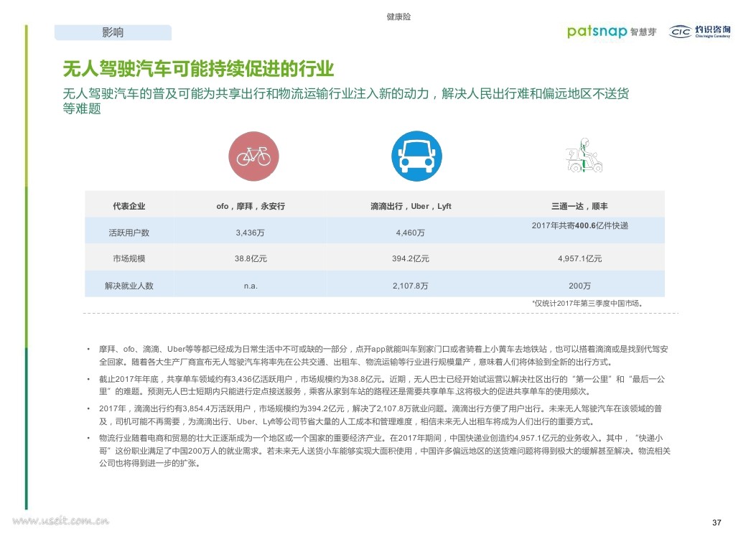Click the red bicycle icon
Viewport: 756px width, 534px height.
(253, 156)
